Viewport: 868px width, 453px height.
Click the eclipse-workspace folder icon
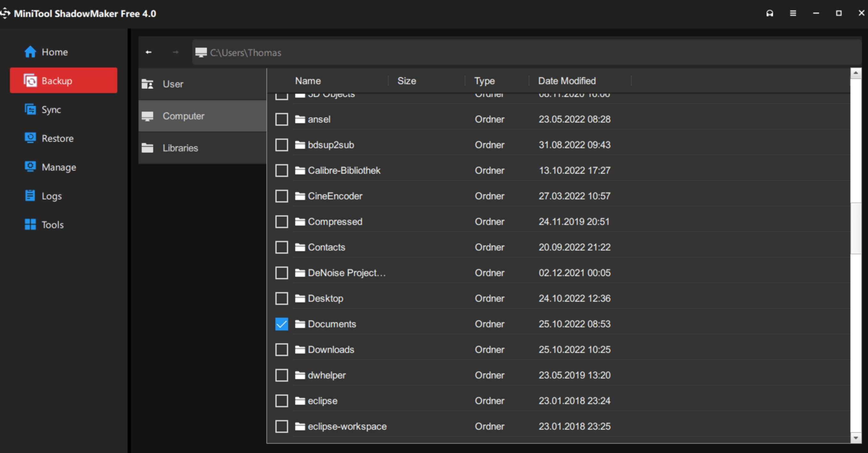pyautogui.click(x=300, y=427)
